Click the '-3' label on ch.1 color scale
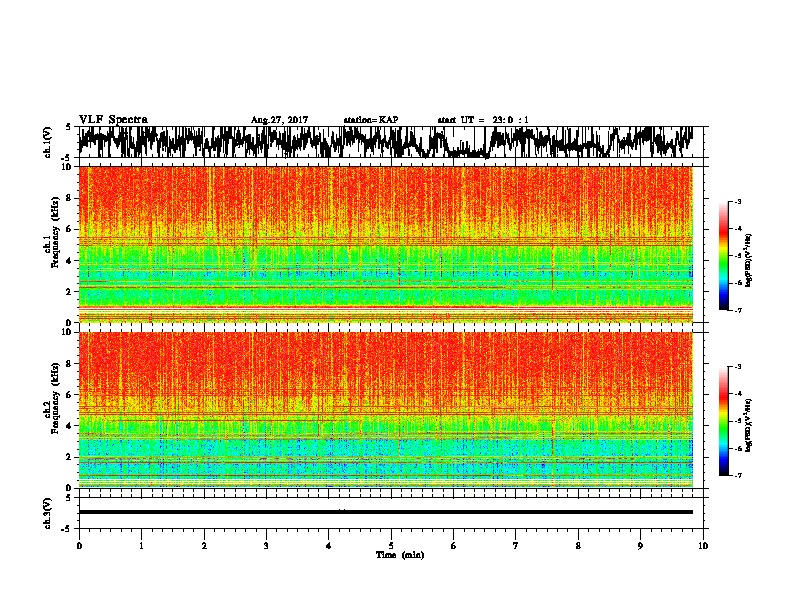The image size is (792, 612). pos(738,202)
